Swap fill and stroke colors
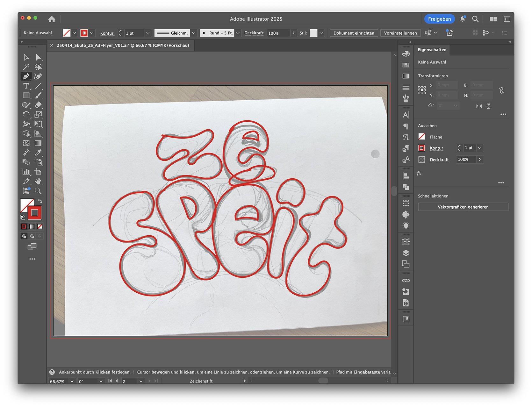The height and width of the screenshot is (407, 532). tap(40, 201)
